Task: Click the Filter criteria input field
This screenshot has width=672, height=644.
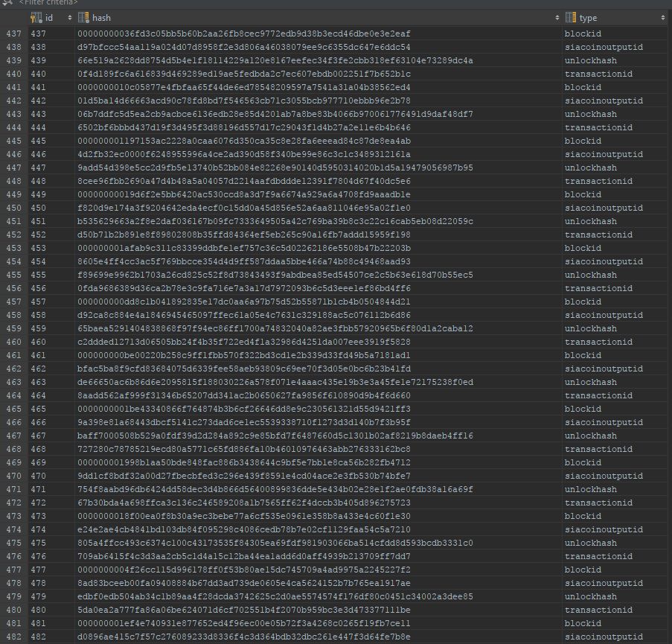Action: click(48, 2)
